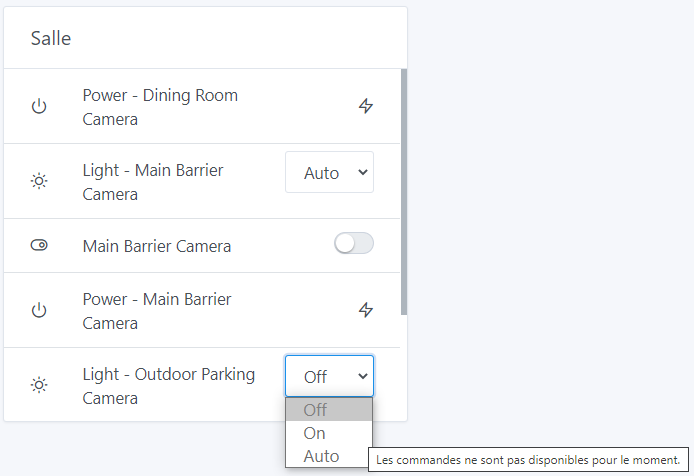Click the sun icon for Main Barrier light

click(x=39, y=181)
